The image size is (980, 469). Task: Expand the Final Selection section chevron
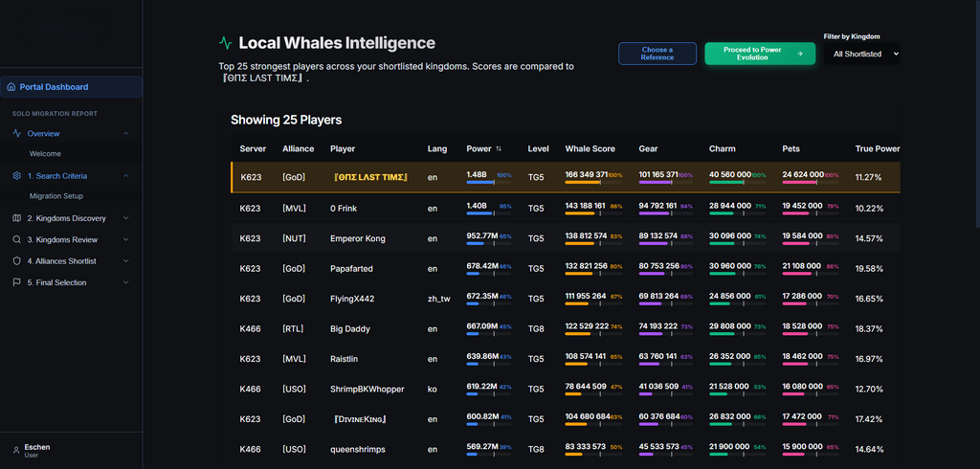(126, 282)
